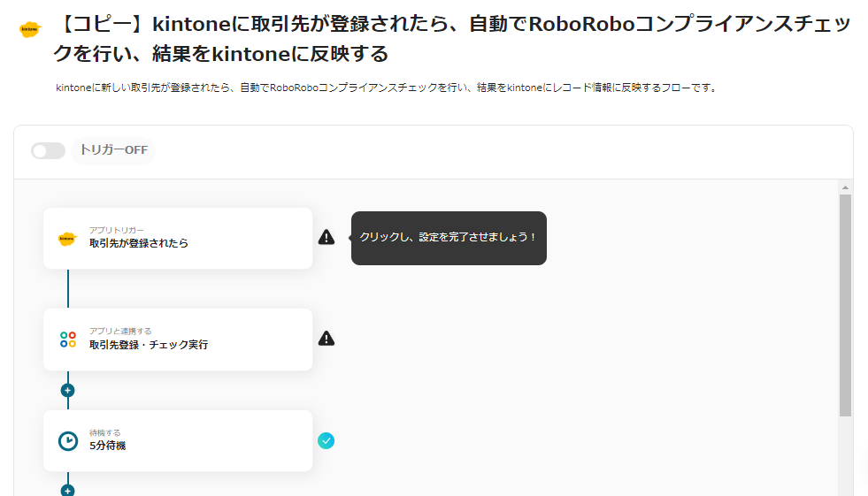The image size is (868, 496).
Task: Click the warning icon beside 取引先登録・チェック実行
Action: click(326, 339)
